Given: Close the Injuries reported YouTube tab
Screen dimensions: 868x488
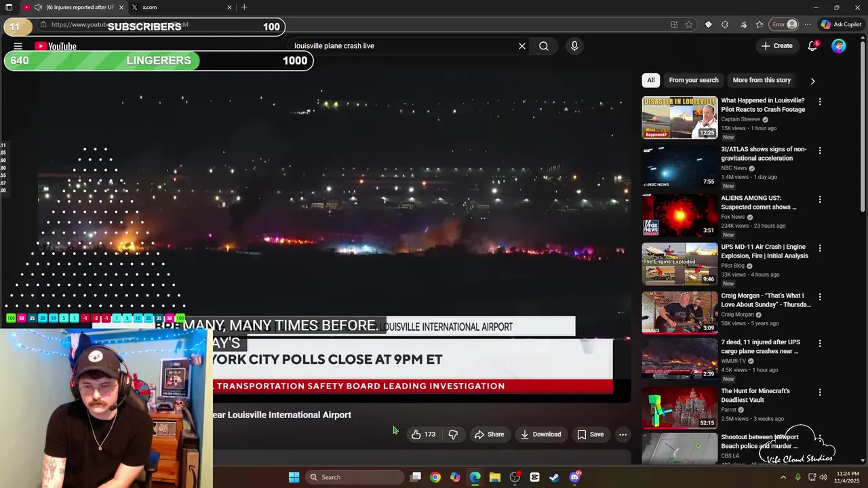Looking at the screenshot, I should tap(121, 7).
